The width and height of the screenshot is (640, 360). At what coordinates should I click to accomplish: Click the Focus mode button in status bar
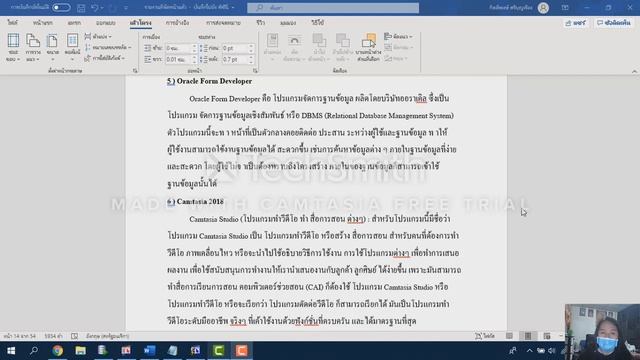coord(485,336)
